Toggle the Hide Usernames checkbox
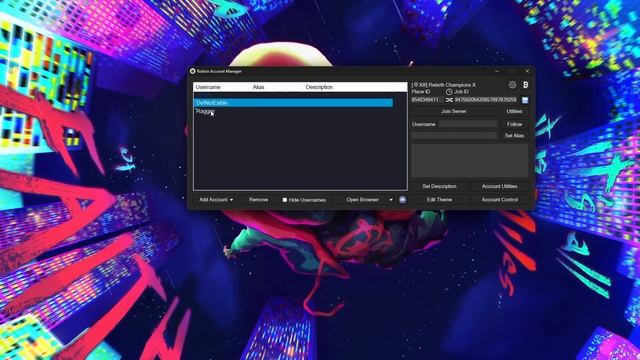This screenshot has width=640, height=360. click(284, 200)
